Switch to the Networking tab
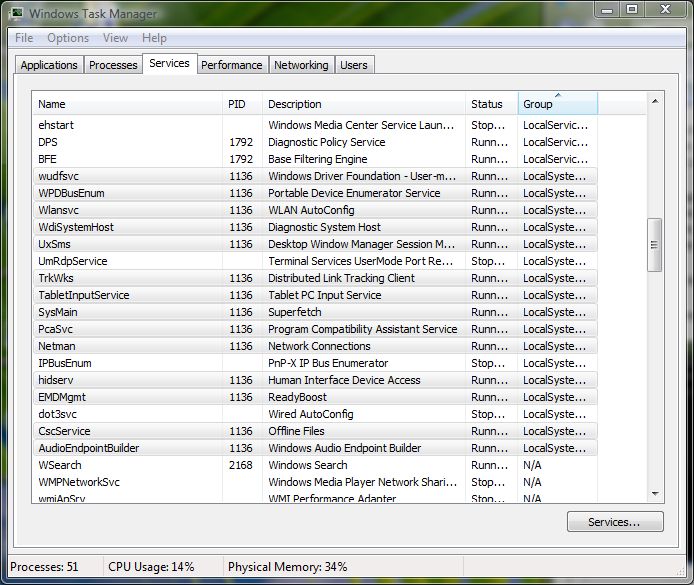Viewport: 694px width, 585px height. (x=301, y=65)
